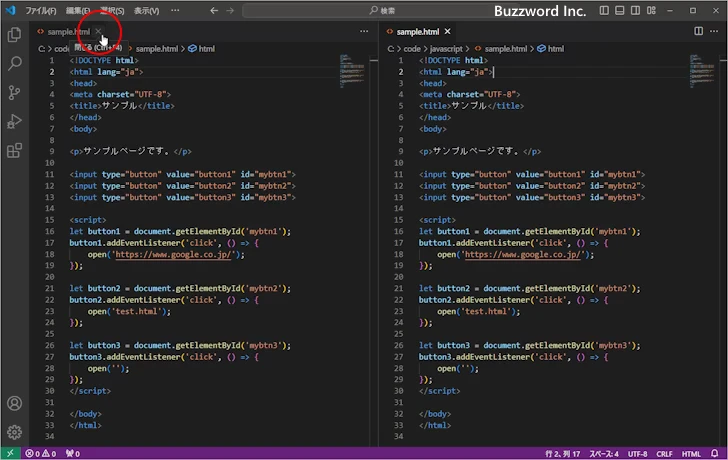The height and width of the screenshot is (460, 728).
Task: Click the UTF-8 encoding in status bar
Action: tap(636, 453)
